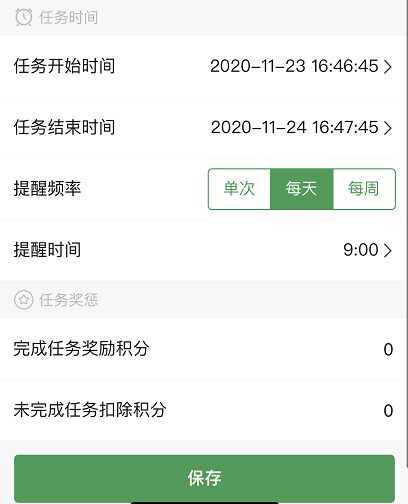The height and width of the screenshot is (504, 408).
Task: Tap the 任务开始时间 row label
Action: pyautogui.click(x=64, y=66)
